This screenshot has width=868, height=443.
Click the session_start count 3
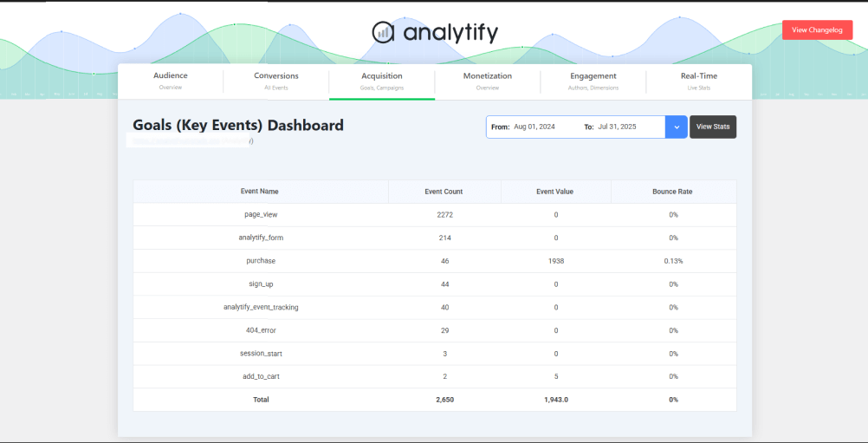pos(444,354)
